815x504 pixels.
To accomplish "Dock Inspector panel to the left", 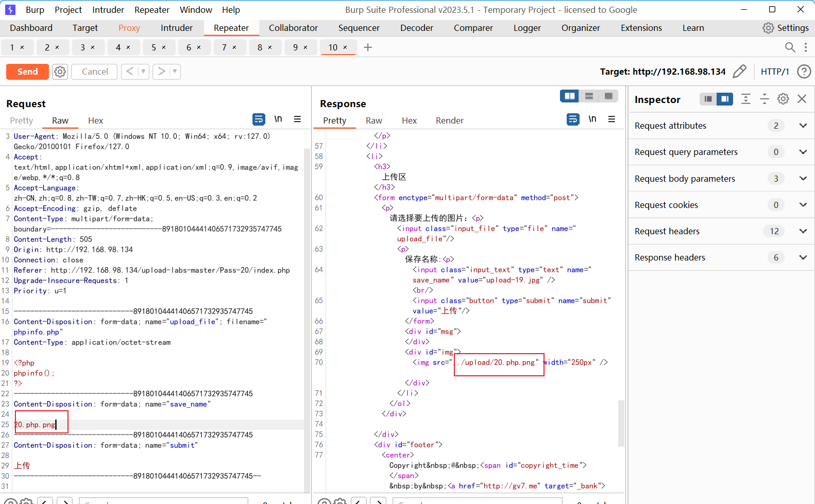I will point(708,99).
